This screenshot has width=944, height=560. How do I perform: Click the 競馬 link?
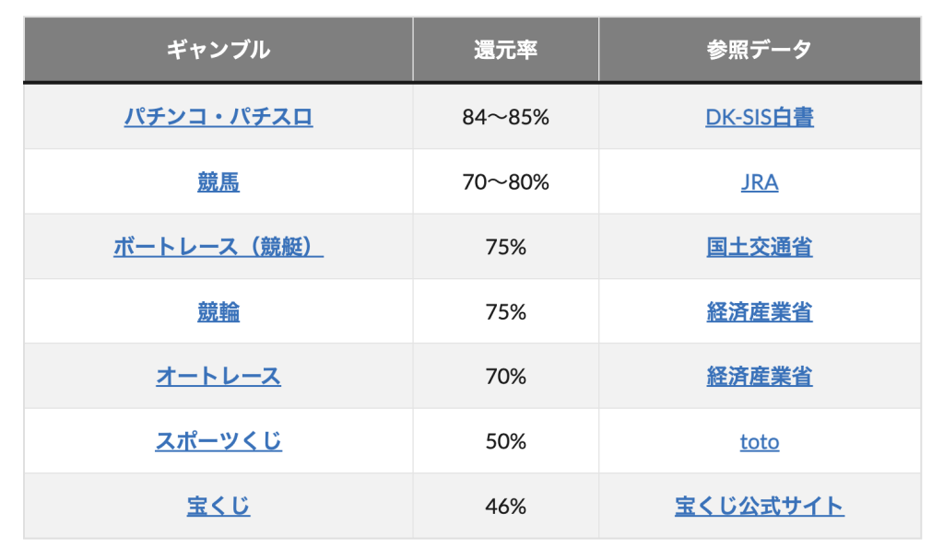(218, 182)
